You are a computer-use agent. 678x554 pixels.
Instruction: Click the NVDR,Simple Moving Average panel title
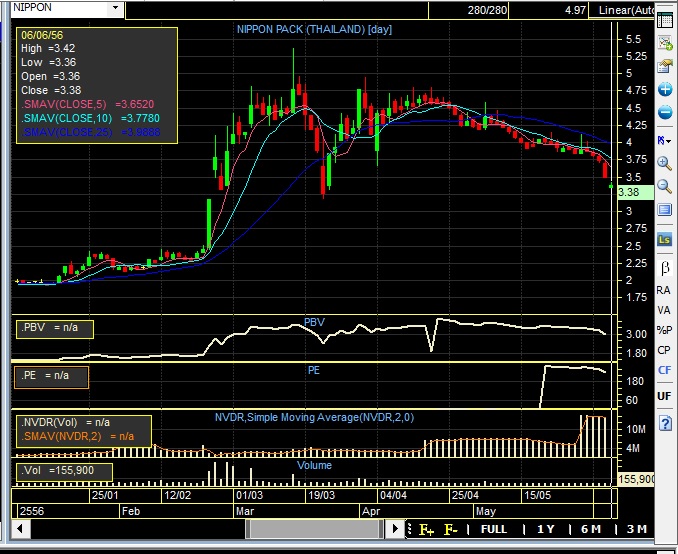[314, 417]
